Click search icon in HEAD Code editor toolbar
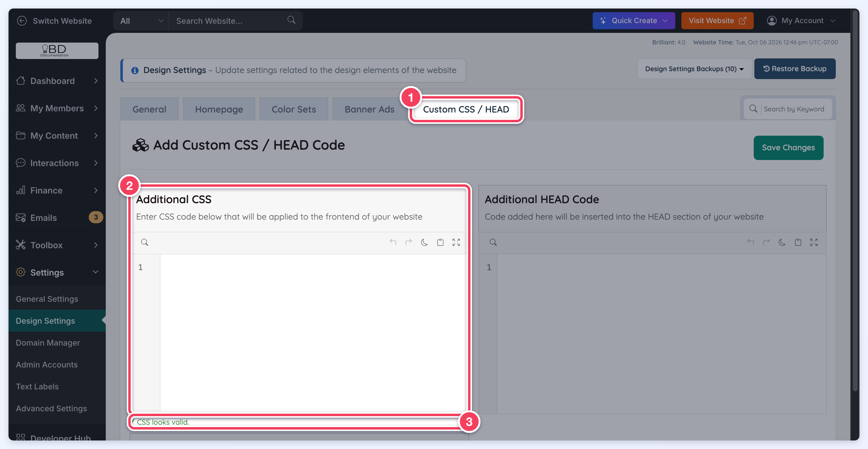 coord(493,242)
